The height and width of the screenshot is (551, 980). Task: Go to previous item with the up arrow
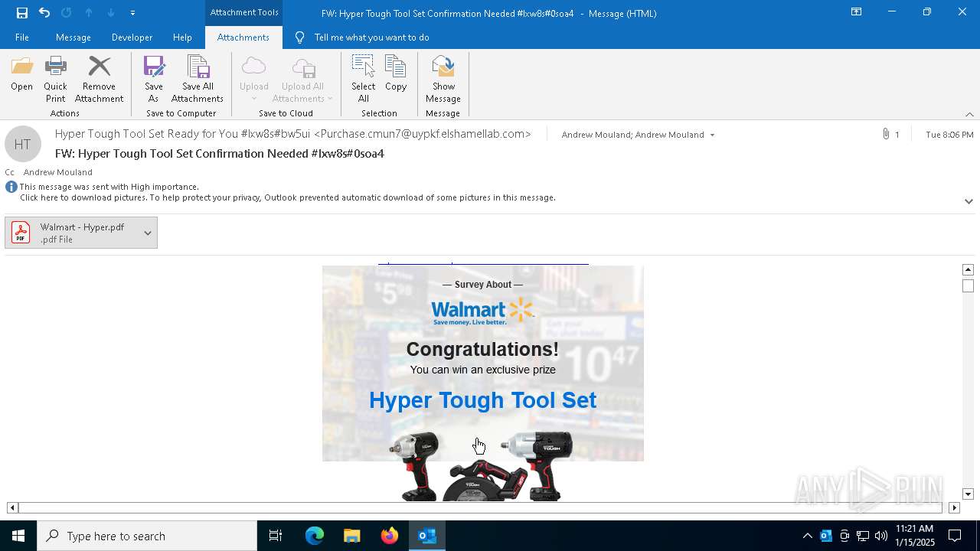click(89, 13)
